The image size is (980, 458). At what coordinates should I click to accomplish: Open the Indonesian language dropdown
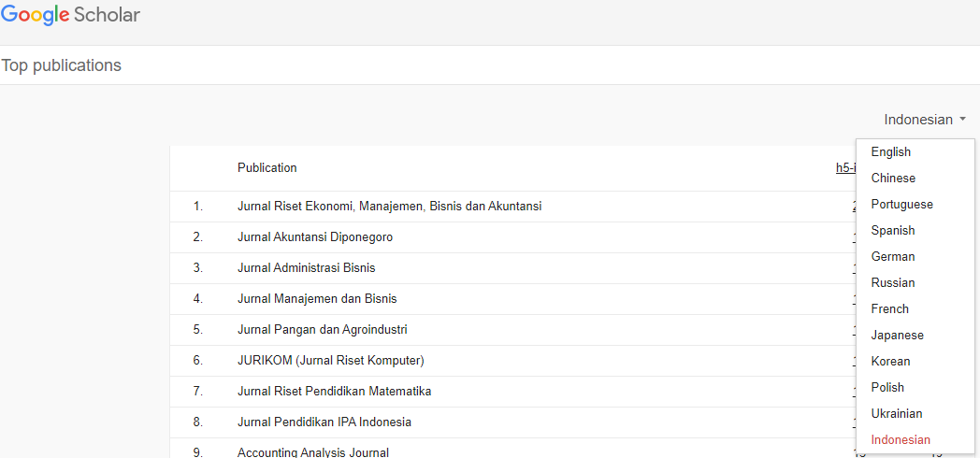coord(924,120)
